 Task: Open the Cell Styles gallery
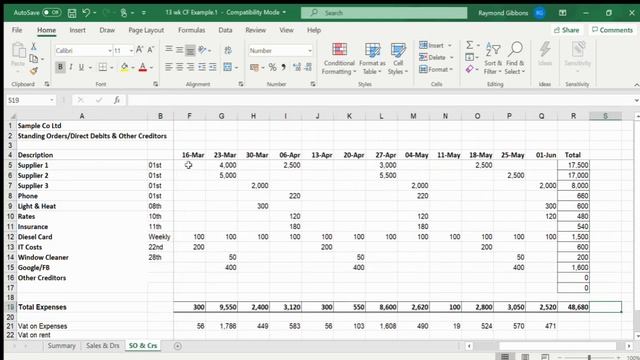click(x=398, y=58)
